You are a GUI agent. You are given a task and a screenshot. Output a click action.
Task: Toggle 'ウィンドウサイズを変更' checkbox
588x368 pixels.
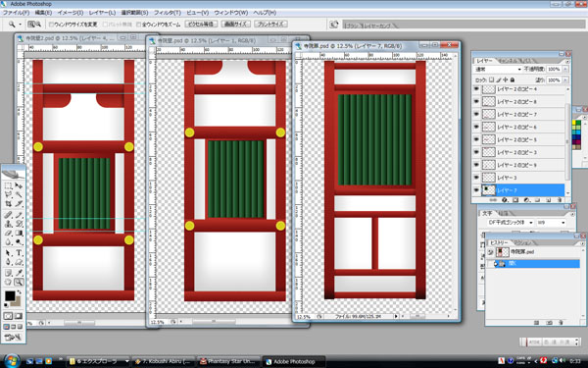[x=51, y=24]
